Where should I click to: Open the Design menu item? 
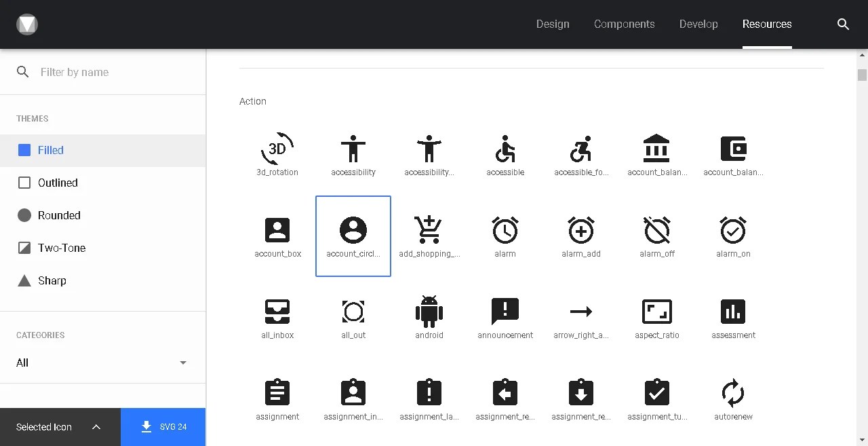553,24
